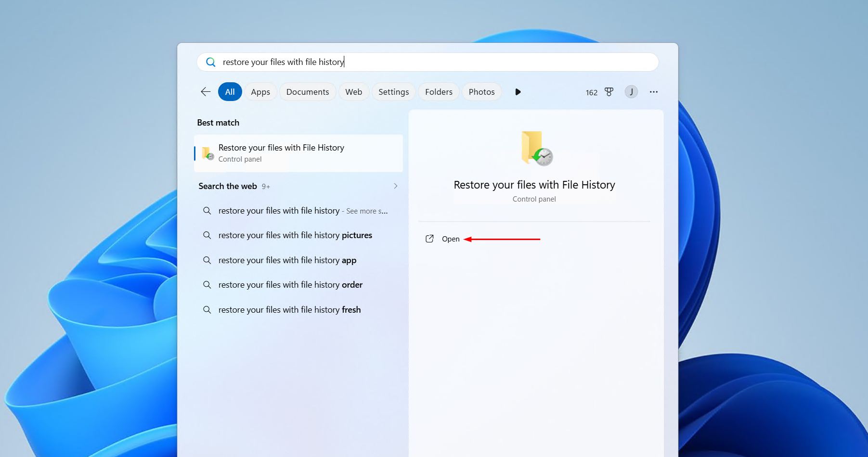Click the large File History folder icon

tap(536, 148)
